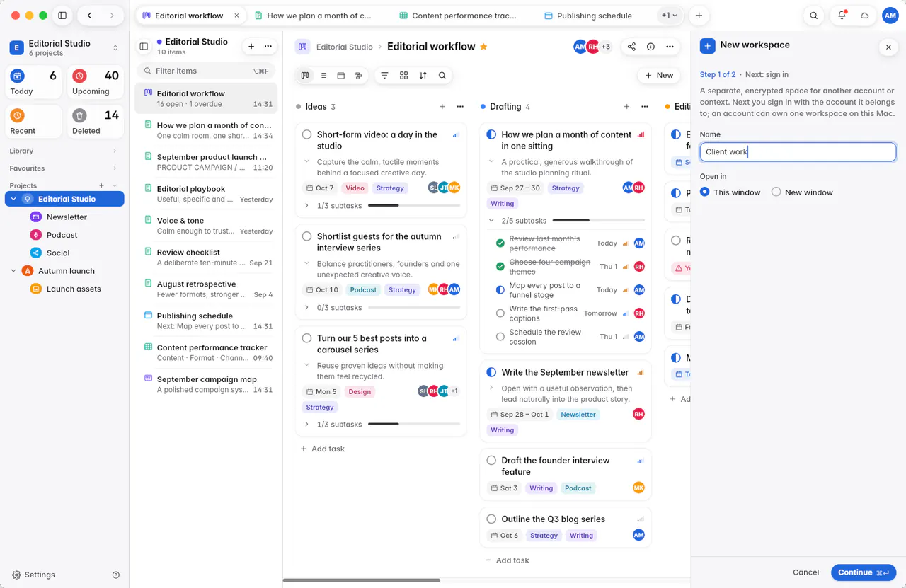This screenshot has height=588, width=906.
Task: Switch to timeline view in the toolbar
Action: (x=358, y=75)
